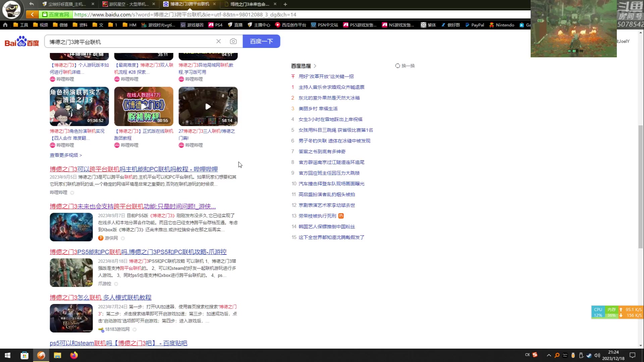Open the 未来也会支持跨平台联机功能 result
This screenshot has height=362, width=644.
click(x=133, y=206)
